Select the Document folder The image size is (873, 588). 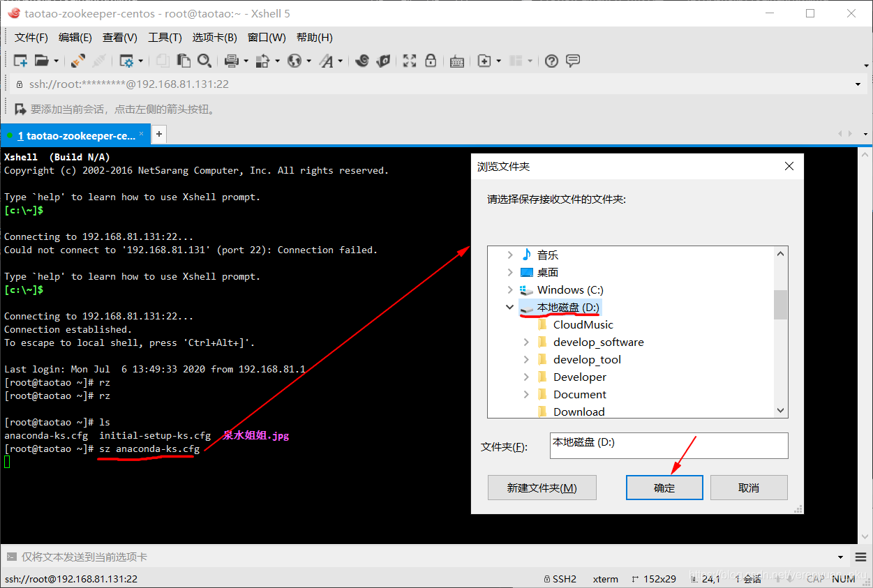click(x=579, y=394)
